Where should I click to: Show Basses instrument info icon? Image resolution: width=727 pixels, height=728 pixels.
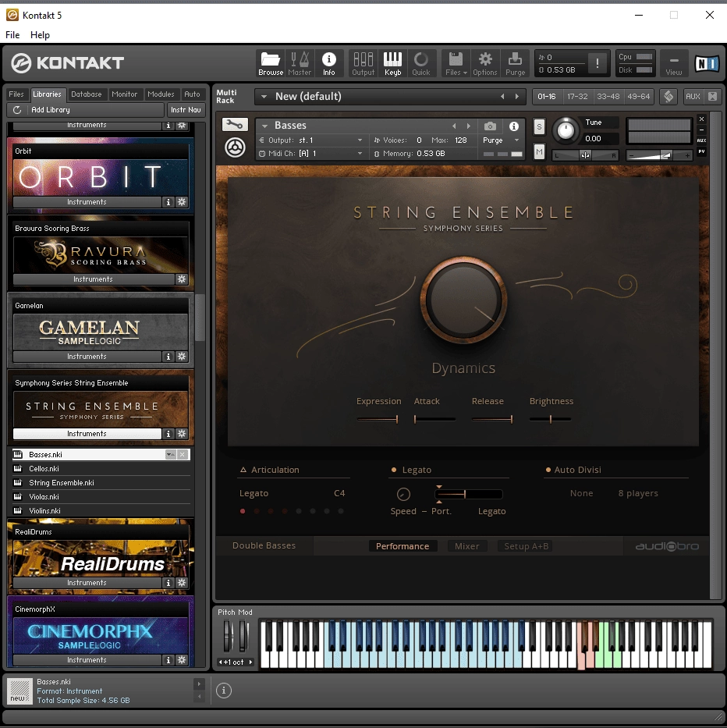513,126
